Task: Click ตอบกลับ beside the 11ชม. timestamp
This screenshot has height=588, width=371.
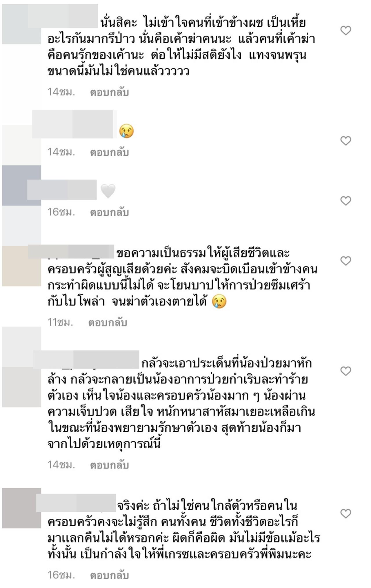Action: 108,322
